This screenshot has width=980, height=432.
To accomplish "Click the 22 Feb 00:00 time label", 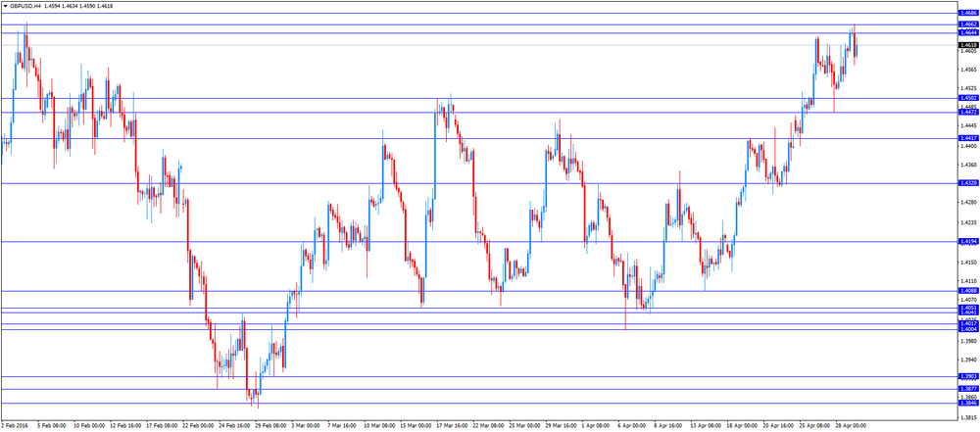I will click(x=197, y=426).
